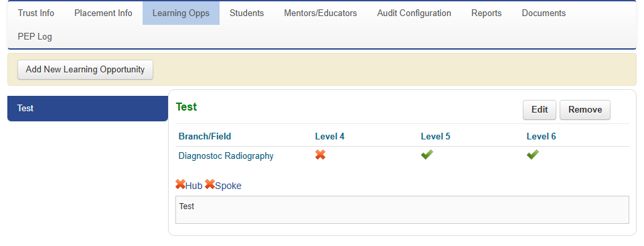The height and width of the screenshot is (246, 644).
Task: Open the Trust Info tab
Action: click(x=36, y=13)
